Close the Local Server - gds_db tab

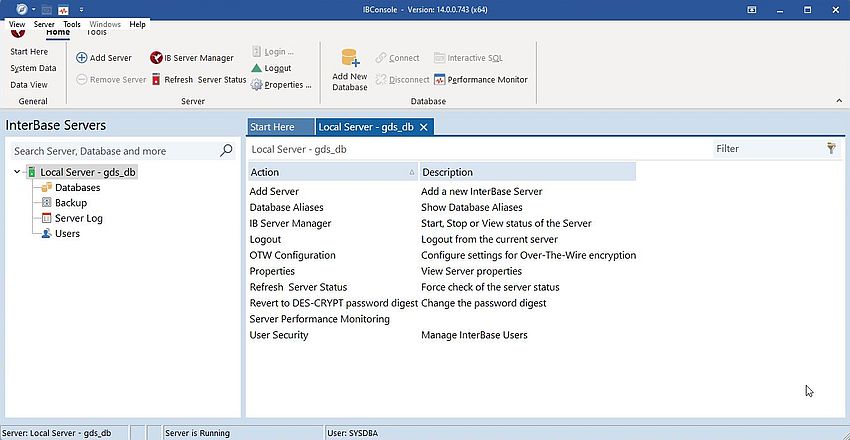(x=424, y=127)
